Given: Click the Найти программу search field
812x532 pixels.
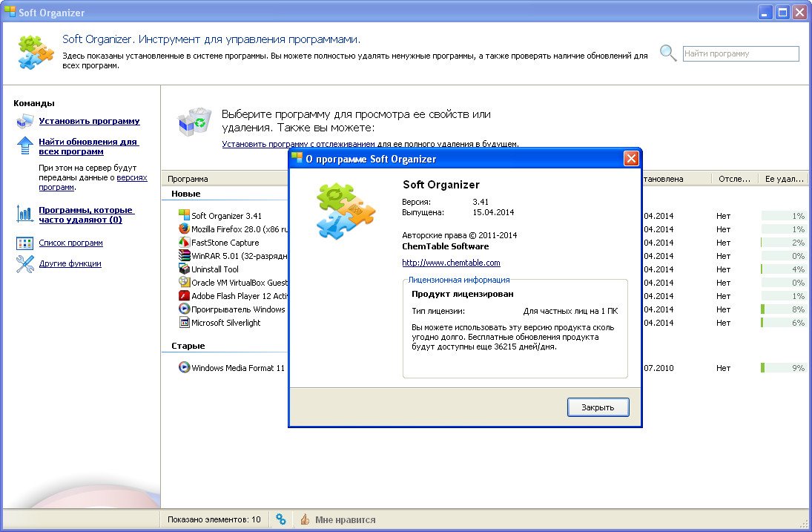Looking at the screenshot, I should pyautogui.click(x=741, y=53).
